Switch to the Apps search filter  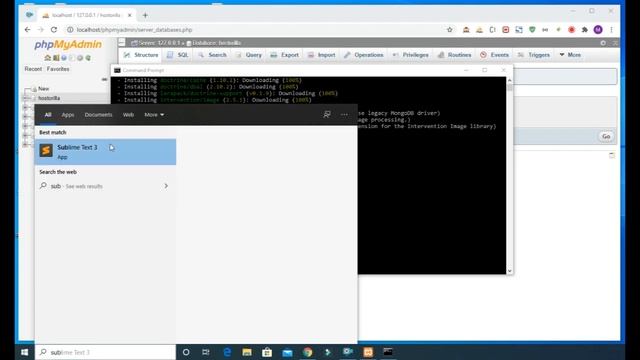(x=68, y=115)
